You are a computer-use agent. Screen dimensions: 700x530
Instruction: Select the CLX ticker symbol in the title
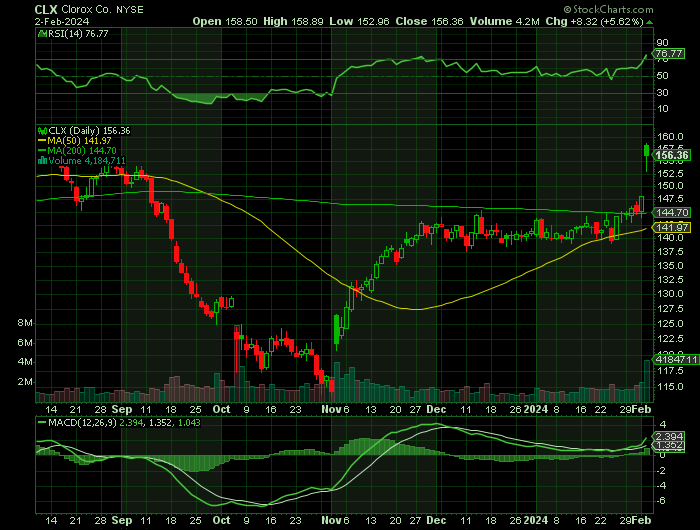[x=46, y=9]
